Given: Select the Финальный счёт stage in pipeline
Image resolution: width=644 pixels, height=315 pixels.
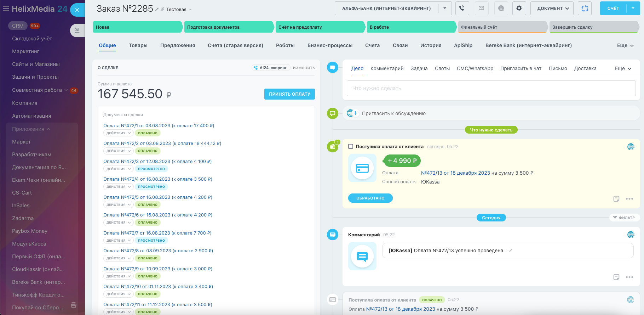Looking at the screenshot, I should pos(502,27).
